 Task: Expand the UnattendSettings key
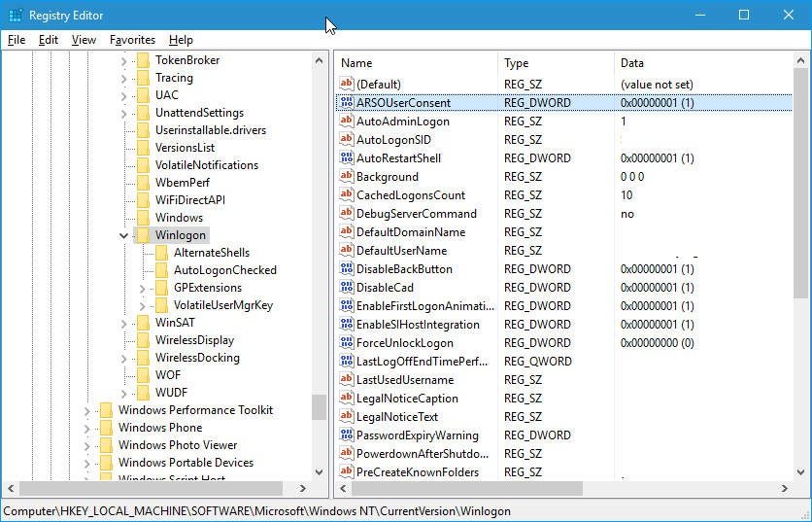coord(123,114)
